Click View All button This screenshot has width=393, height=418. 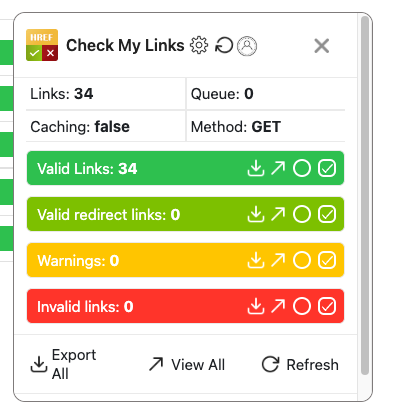(x=187, y=364)
